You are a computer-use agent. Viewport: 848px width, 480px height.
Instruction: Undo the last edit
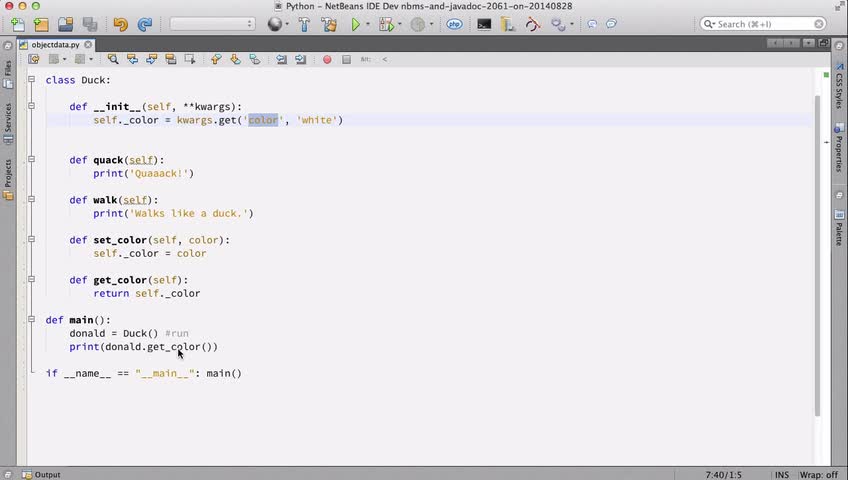(x=120, y=24)
